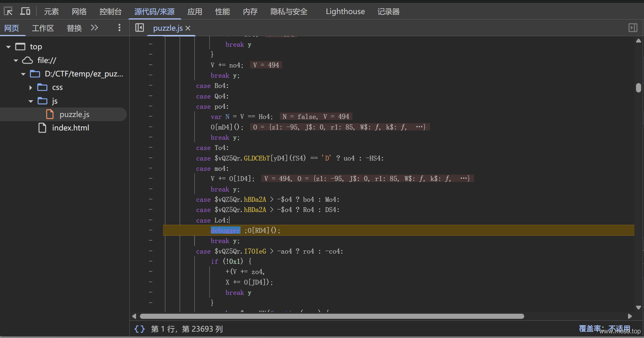This screenshot has width=644, height=338.
Task: Click the editor vertical scrollbar thumb
Action: coord(638,88)
